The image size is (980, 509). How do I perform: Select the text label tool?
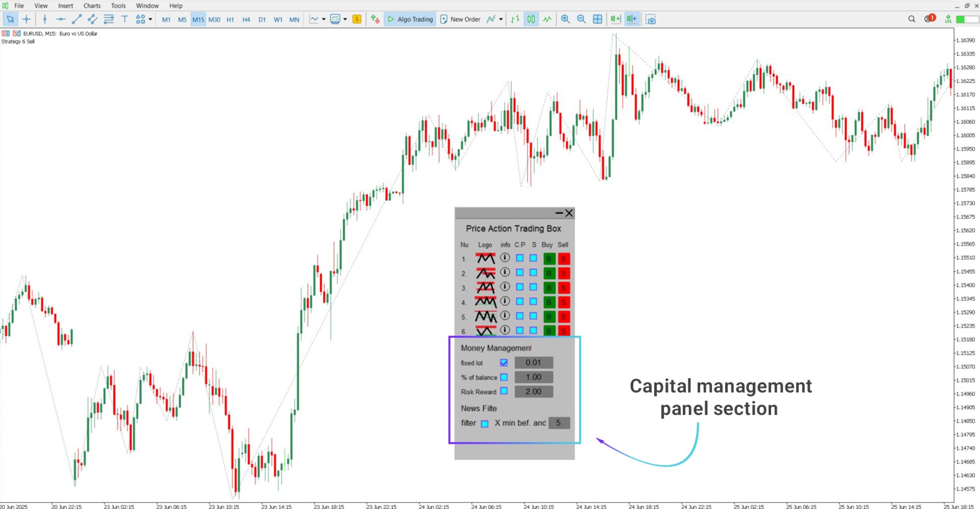pyautogui.click(x=125, y=19)
